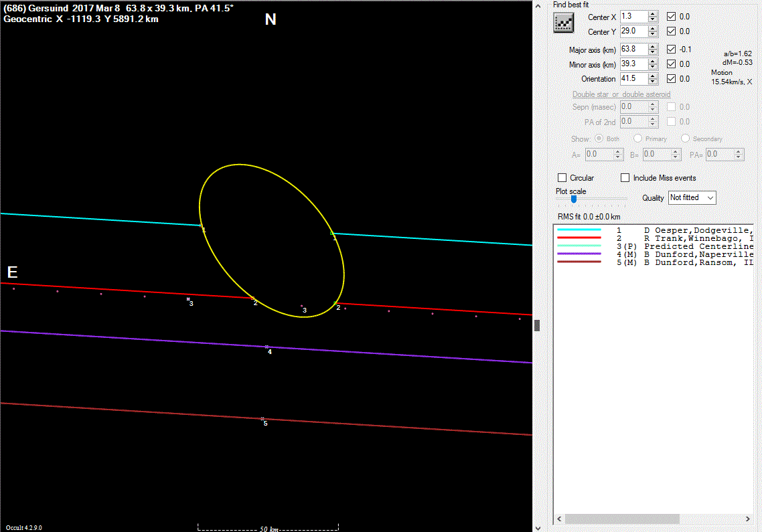This screenshot has height=532, width=762.
Task: Click the panel vertical scrollbar up arrow
Action: click(538, 6)
